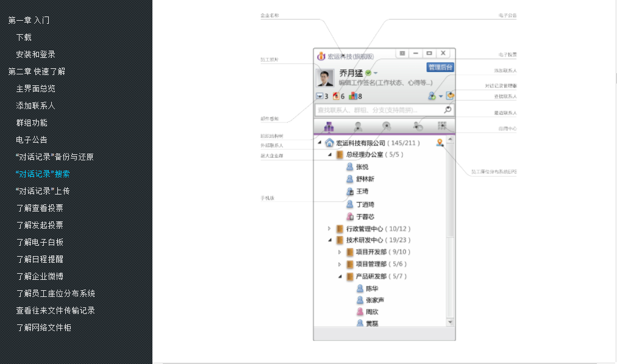Click the user icon beside 舒林新
This screenshot has height=364, width=617.
(x=349, y=179)
